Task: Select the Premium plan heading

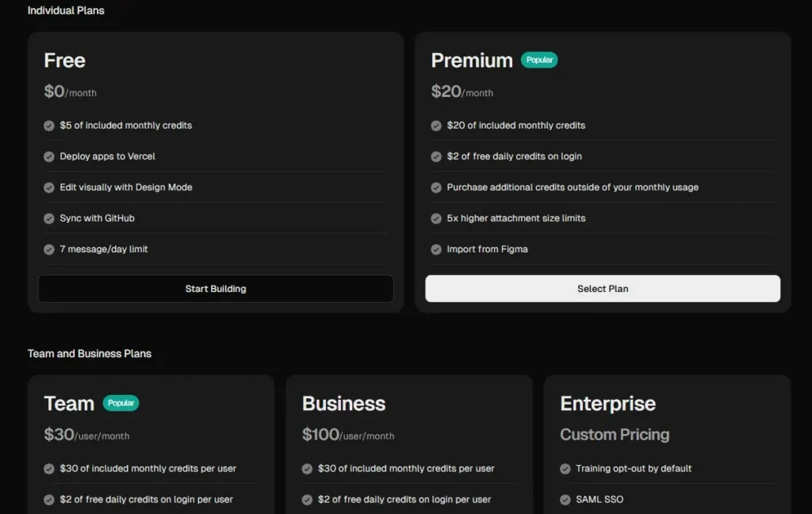Action: click(x=472, y=60)
